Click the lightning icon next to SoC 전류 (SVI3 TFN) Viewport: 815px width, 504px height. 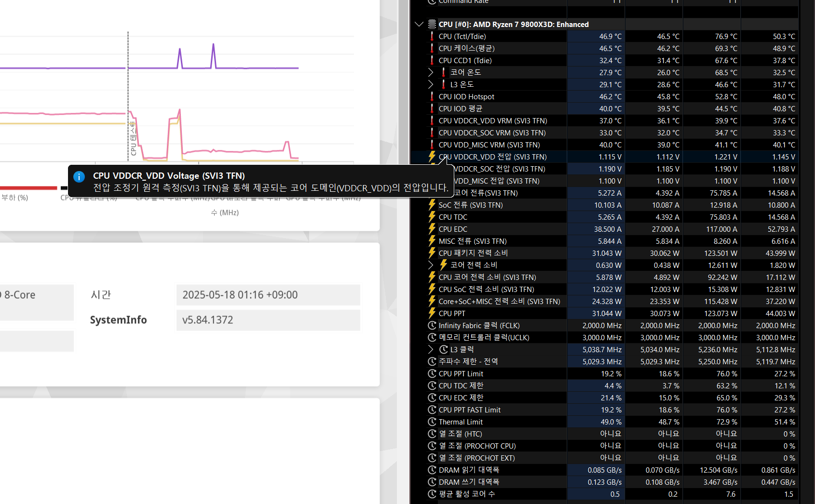431,204
